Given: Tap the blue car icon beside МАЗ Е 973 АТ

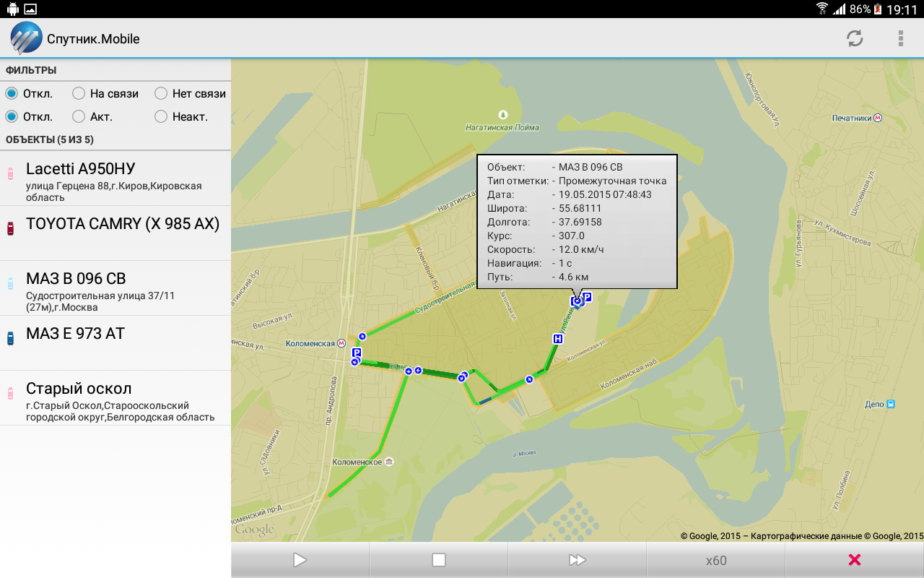Looking at the screenshot, I should (10, 338).
